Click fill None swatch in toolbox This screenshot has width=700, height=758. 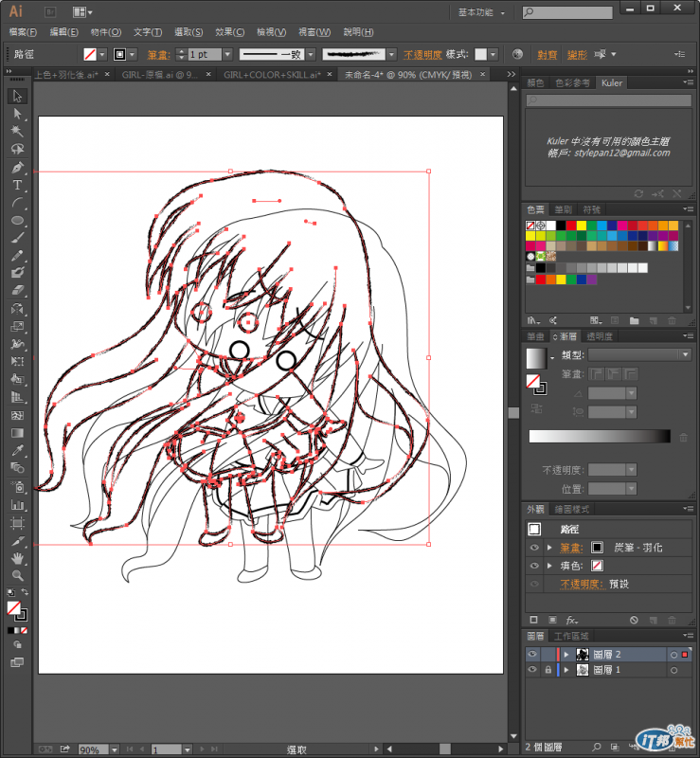coord(13,608)
